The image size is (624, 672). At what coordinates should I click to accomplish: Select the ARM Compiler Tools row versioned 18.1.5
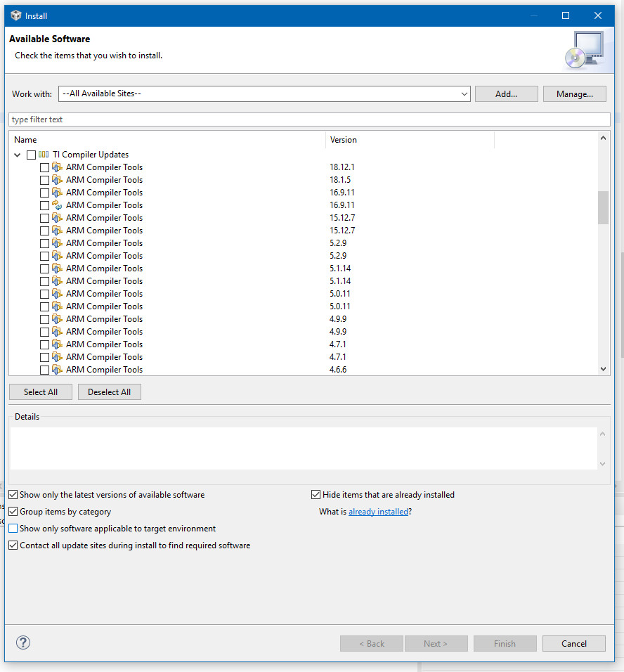pyautogui.click(x=104, y=179)
